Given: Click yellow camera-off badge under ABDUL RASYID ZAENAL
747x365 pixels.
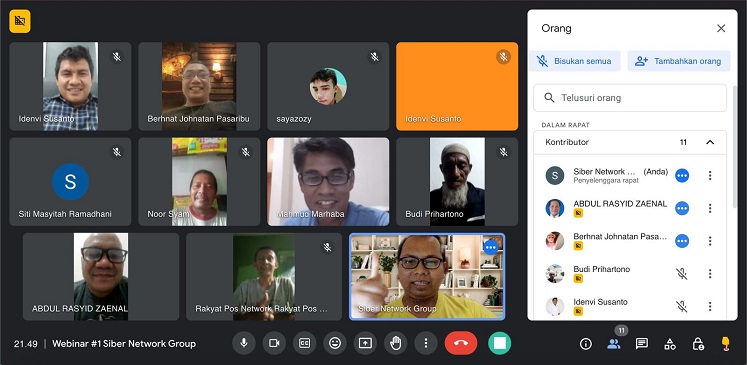Looking at the screenshot, I should 578,213.
